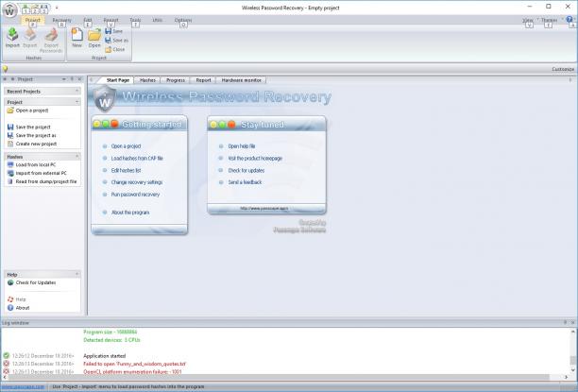The height and width of the screenshot is (392, 578).
Task: Click the Save as icon in ribbon
Action: [x=108, y=41]
